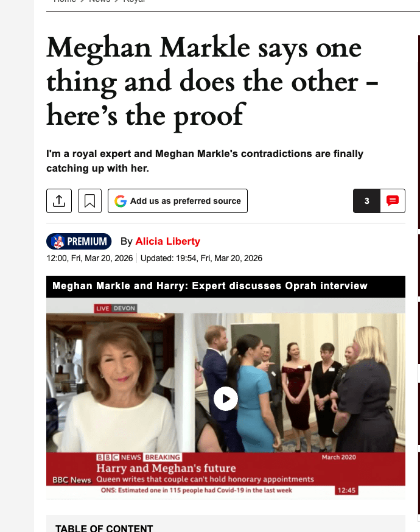Open author Alicia Liberty's profile

(x=167, y=241)
